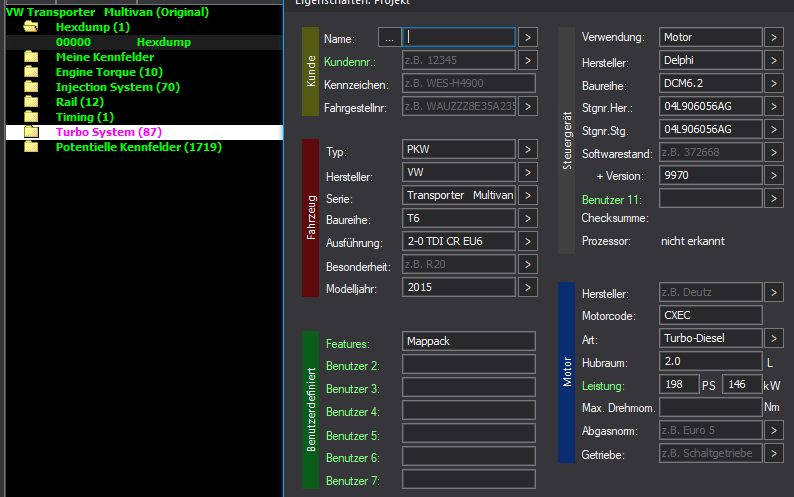Click the green Kundennr. label
The height and width of the screenshot is (497, 794).
pos(350,62)
